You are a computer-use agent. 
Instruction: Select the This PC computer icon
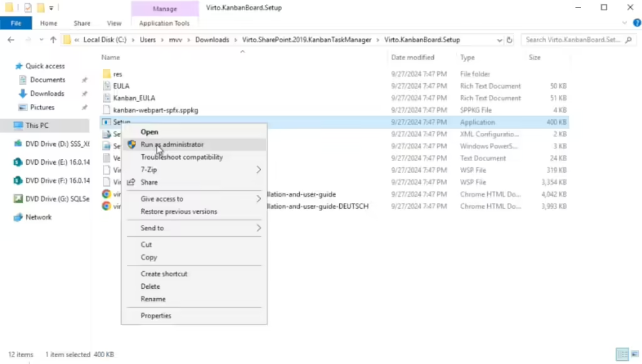(18, 125)
